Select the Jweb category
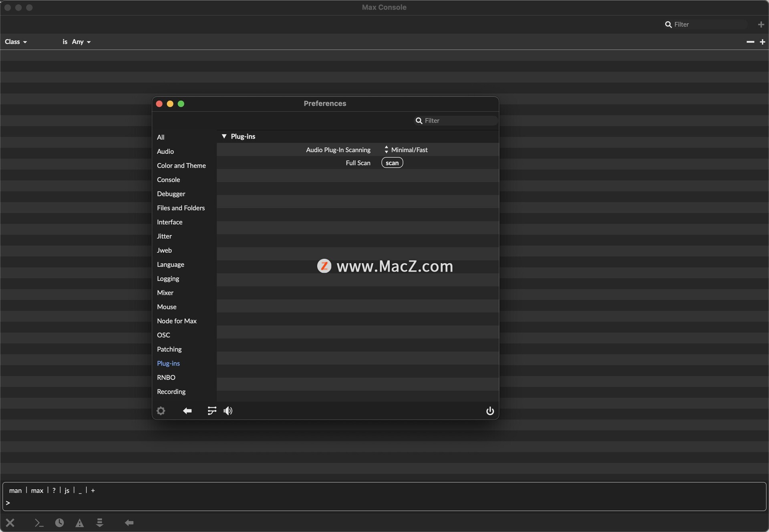Viewport: 769px width, 532px height. point(164,250)
